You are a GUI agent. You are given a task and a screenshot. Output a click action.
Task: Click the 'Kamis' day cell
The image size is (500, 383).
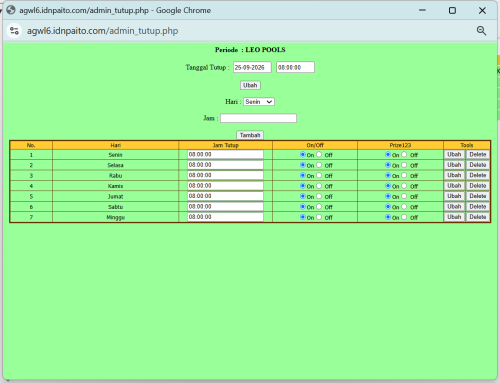(115, 186)
